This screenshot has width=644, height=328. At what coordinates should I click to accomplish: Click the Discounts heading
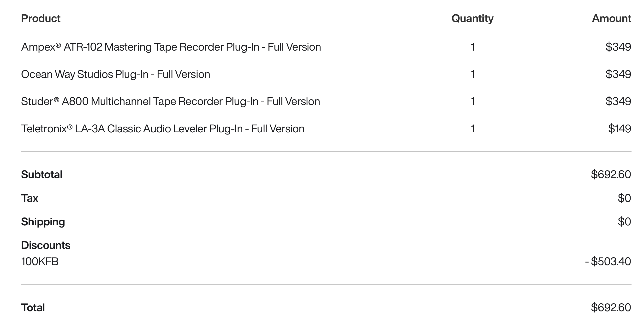(x=46, y=245)
